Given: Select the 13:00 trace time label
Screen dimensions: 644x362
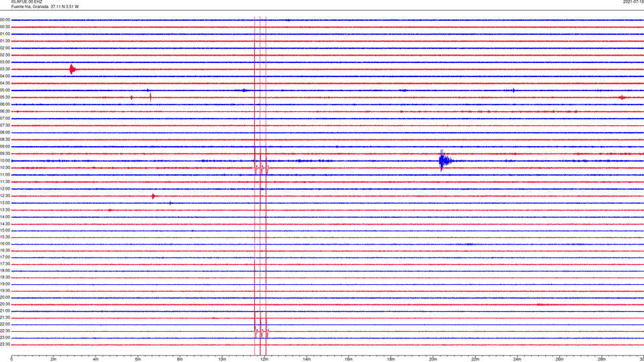Looking at the screenshot, I should click(5, 202).
